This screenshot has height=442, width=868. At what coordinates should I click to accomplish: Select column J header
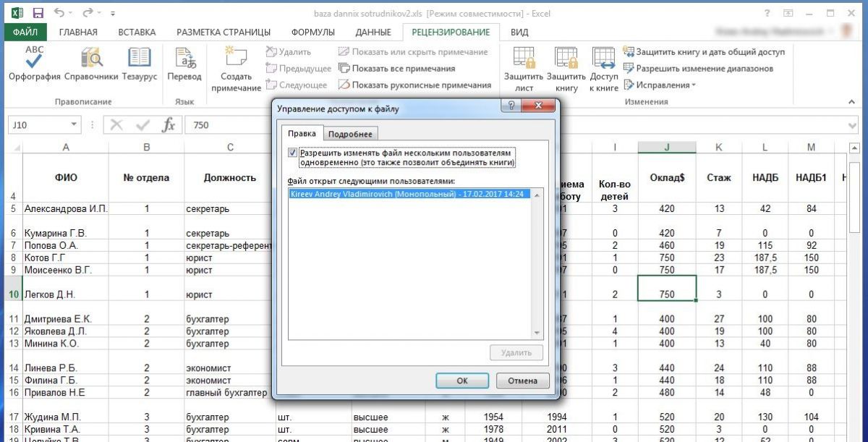(667, 147)
